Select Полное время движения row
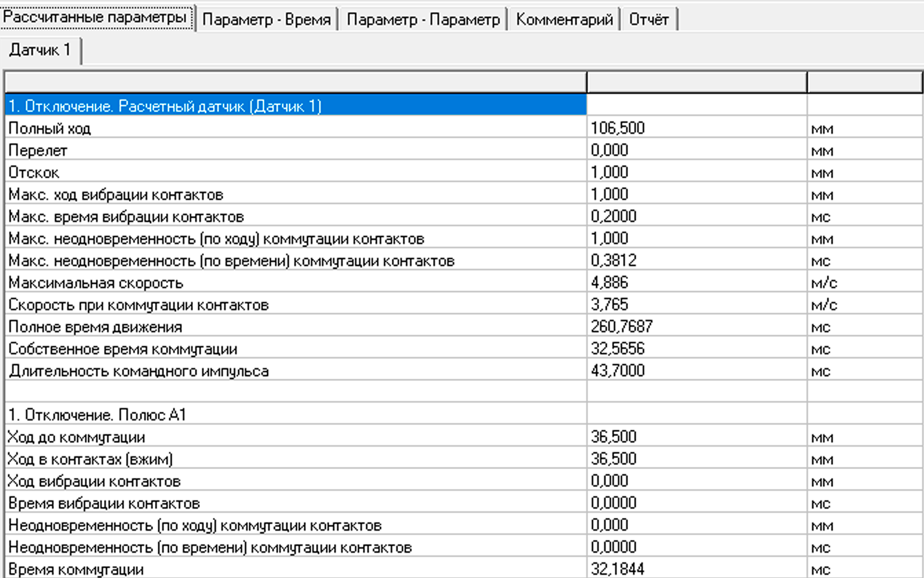The height and width of the screenshot is (578, 924). [x=295, y=327]
